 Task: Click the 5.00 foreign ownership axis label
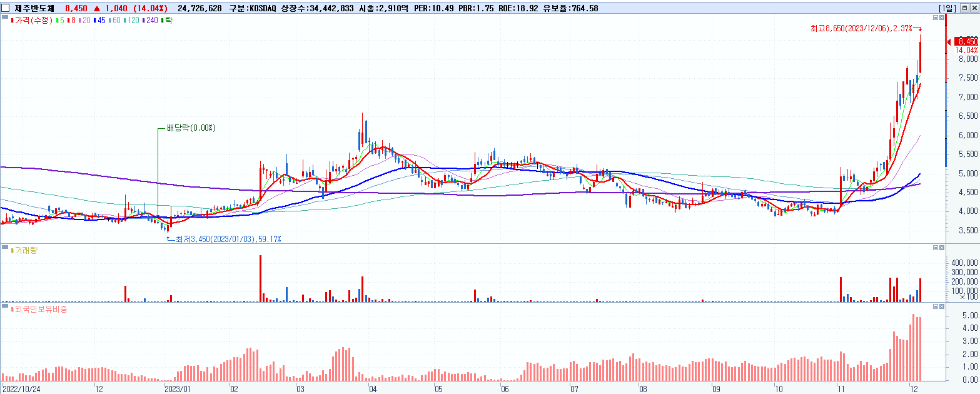(970, 316)
